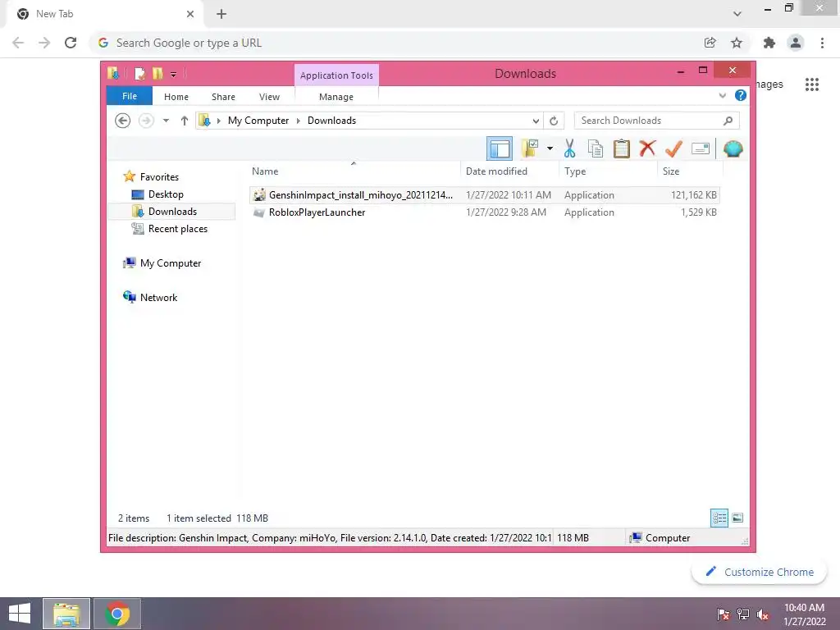Click Windows Start button on taskbar
The width and height of the screenshot is (840, 630).
point(20,614)
